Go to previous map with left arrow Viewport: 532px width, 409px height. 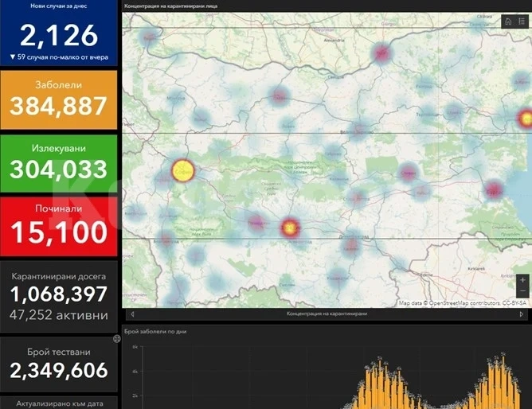132,314
